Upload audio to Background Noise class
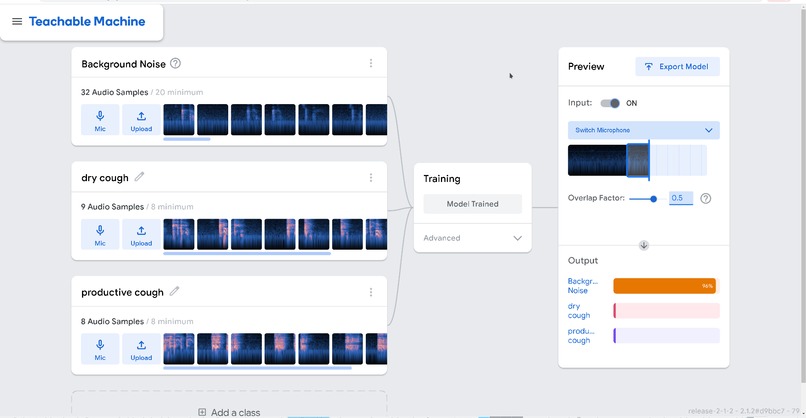The image size is (806, 418). tap(141, 120)
